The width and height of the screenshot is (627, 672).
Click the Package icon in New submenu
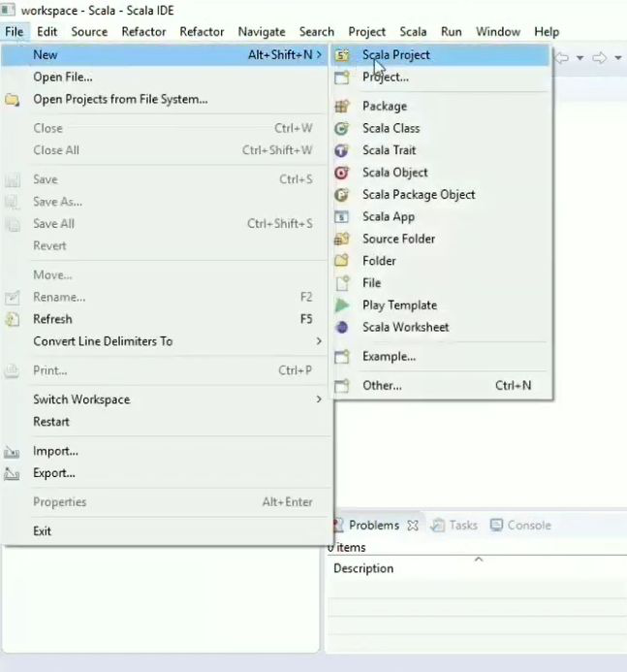(342, 107)
